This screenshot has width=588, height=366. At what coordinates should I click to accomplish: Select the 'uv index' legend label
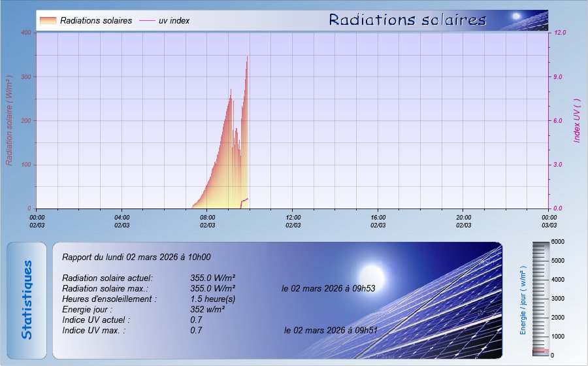click(x=174, y=21)
